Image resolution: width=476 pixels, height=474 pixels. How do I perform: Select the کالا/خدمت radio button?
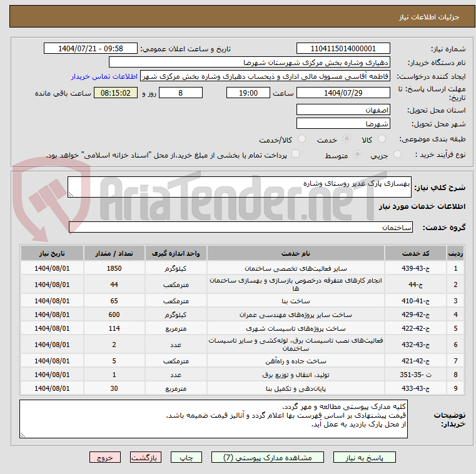pyautogui.click(x=301, y=139)
